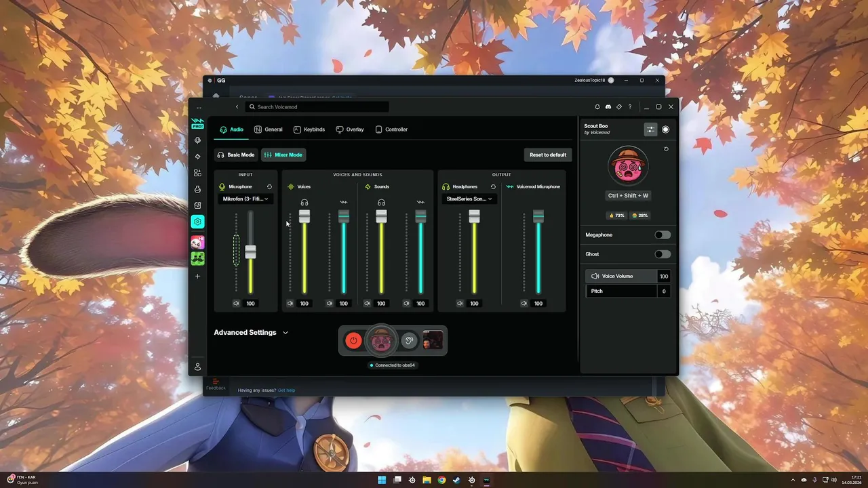The width and height of the screenshot is (868, 488).
Task: Select Basic Mode
Action: [x=236, y=155]
